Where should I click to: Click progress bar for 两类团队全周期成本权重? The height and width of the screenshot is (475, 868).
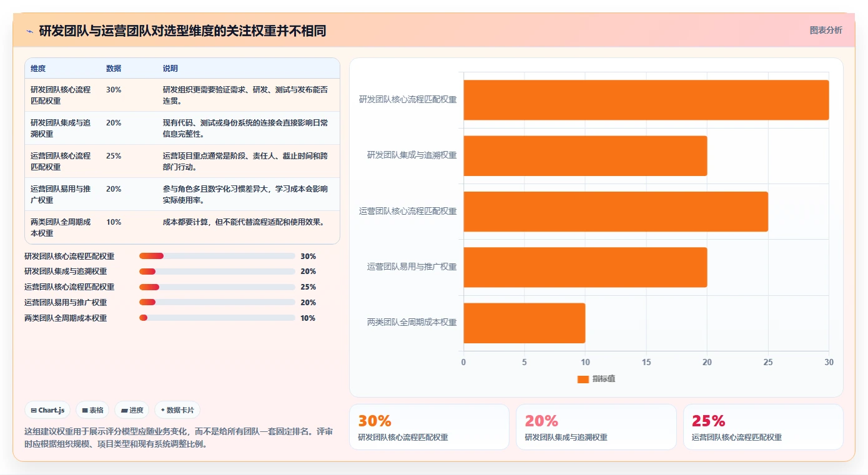pyautogui.click(x=217, y=318)
